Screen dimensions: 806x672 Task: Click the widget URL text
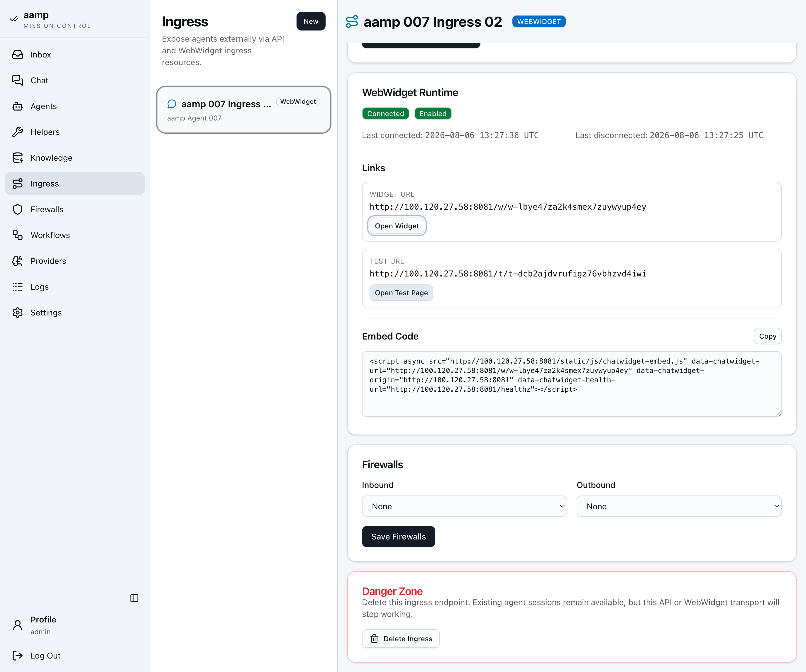[x=508, y=207]
